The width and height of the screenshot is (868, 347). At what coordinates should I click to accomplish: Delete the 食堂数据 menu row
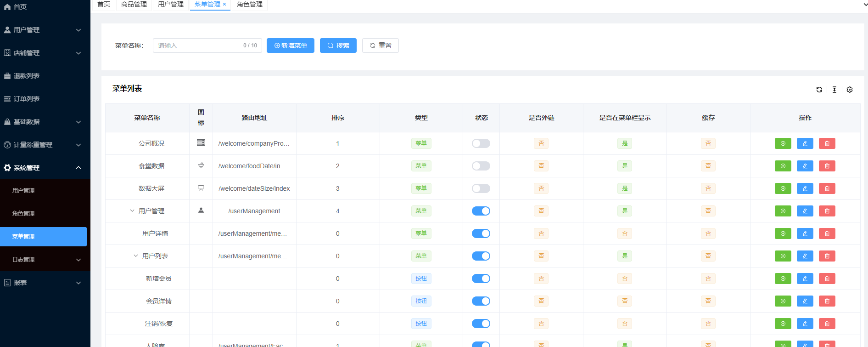click(827, 166)
